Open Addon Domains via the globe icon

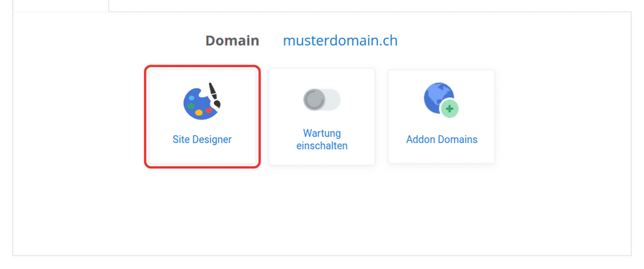[441, 100]
